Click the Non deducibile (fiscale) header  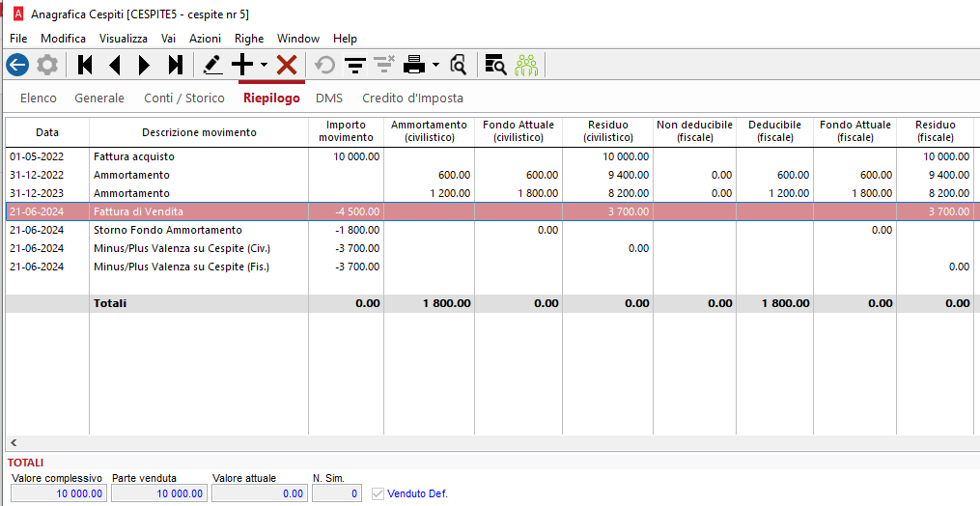(x=694, y=131)
